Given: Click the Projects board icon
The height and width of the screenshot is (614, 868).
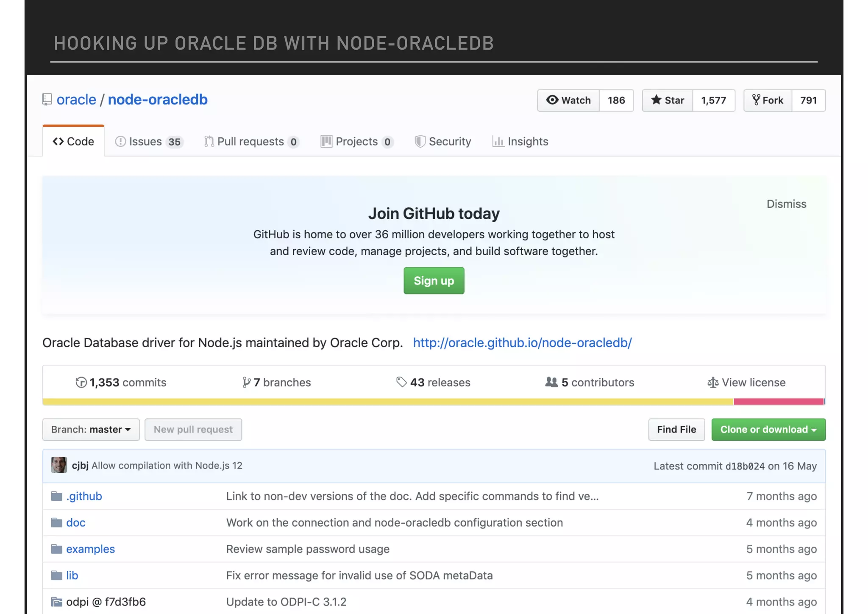Looking at the screenshot, I should 326,141.
